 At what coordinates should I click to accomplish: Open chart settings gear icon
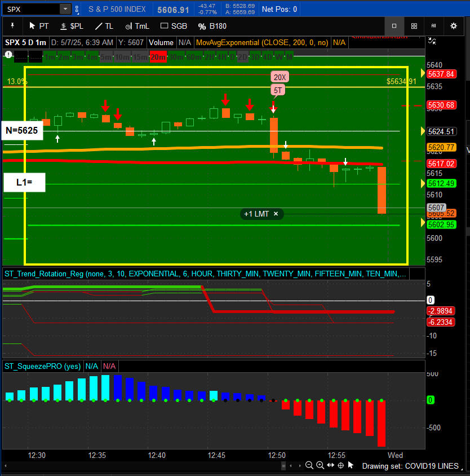point(453,26)
